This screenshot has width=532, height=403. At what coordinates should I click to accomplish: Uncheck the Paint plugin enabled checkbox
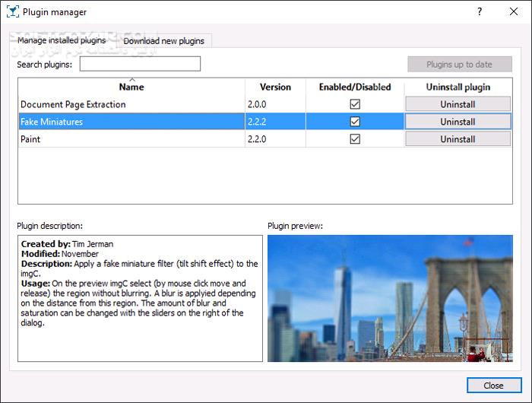(x=354, y=139)
